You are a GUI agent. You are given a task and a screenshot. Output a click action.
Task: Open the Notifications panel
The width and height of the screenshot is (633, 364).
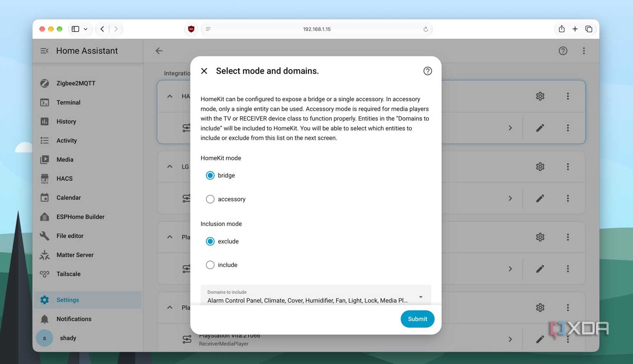pyautogui.click(x=88, y=319)
